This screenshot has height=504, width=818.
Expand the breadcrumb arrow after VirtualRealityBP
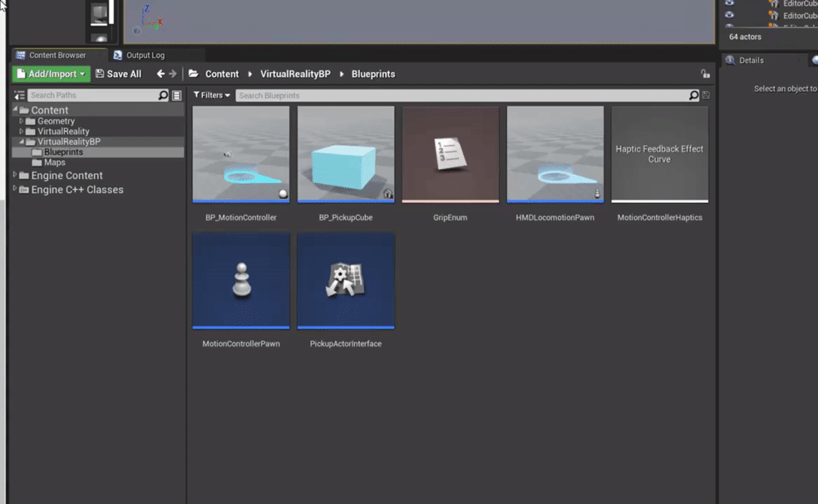342,74
